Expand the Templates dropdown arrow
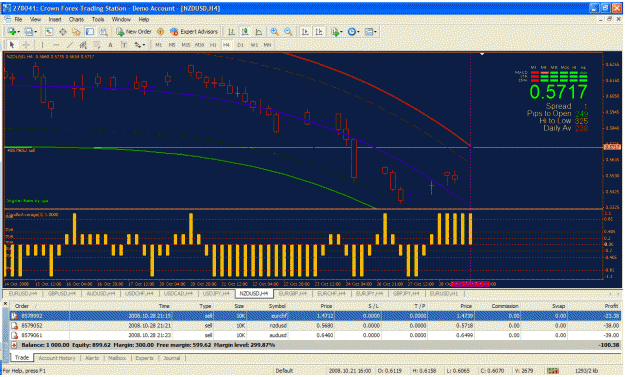Image resolution: width=625 pixels, height=377 pixels. [375, 32]
